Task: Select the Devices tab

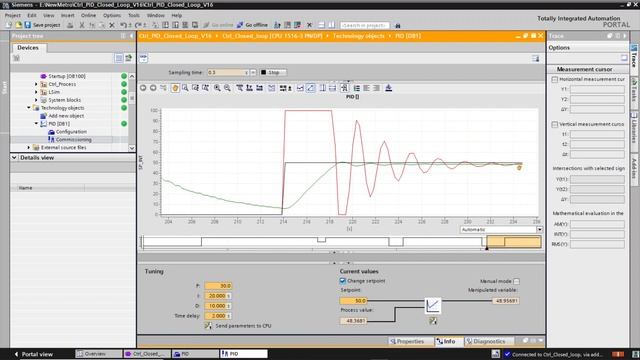Action: (28, 48)
